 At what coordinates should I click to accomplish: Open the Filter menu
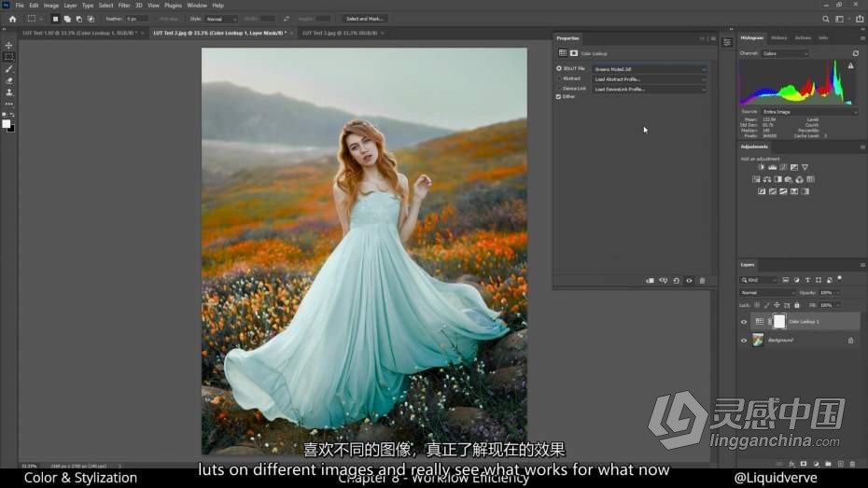124,5
